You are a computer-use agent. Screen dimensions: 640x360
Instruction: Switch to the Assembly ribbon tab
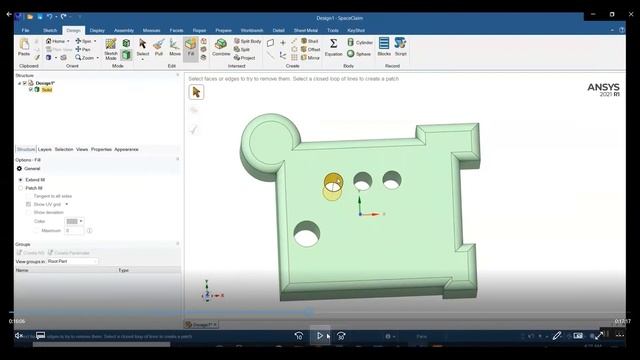(x=124, y=30)
